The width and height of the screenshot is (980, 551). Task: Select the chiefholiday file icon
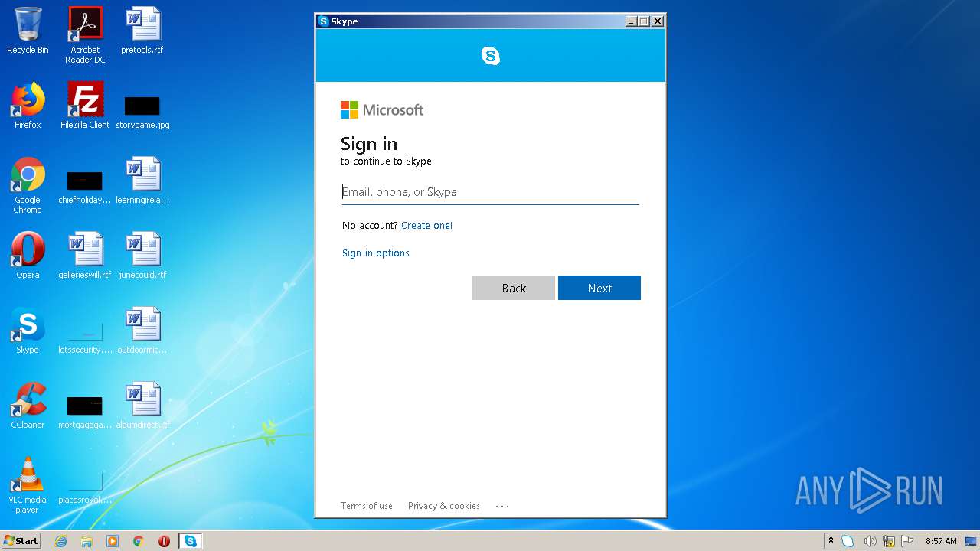(85, 187)
